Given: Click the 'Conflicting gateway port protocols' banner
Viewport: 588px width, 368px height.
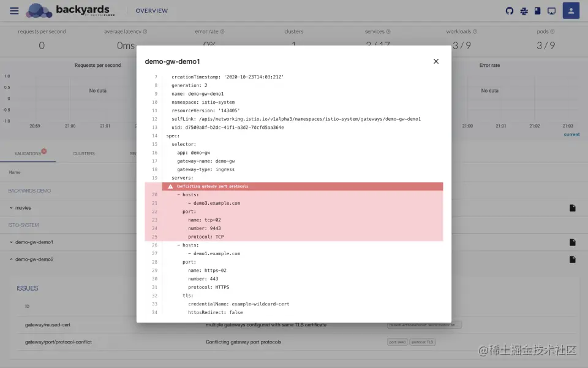Looking at the screenshot, I should [302, 186].
